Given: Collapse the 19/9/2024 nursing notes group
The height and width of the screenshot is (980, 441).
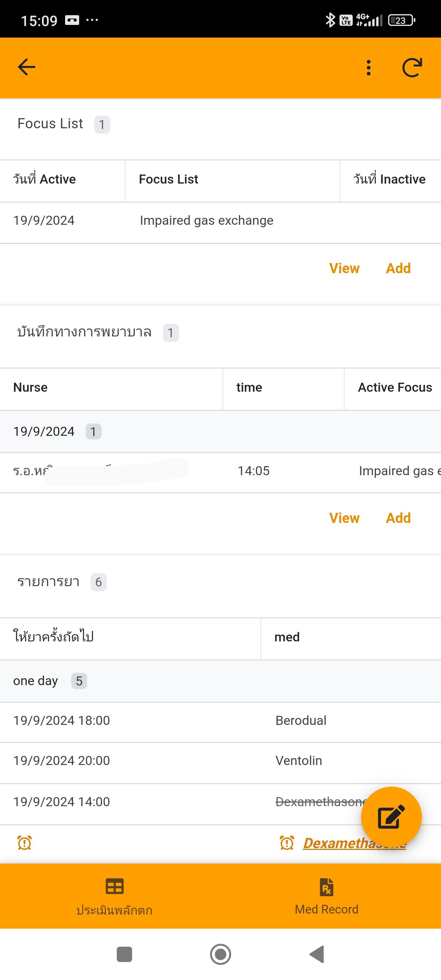Looking at the screenshot, I should pos(44,432).
